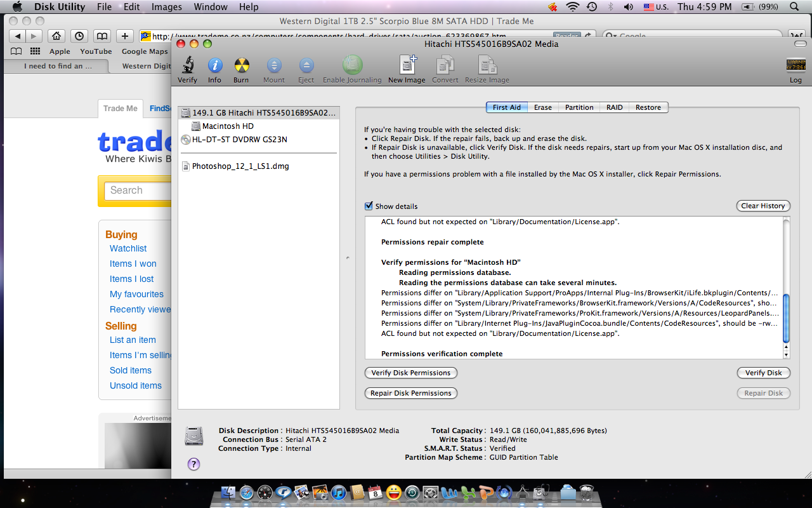Open iTunes from the Dock
The width and height of the screenshot is (812, 508).
coord(339,493)
